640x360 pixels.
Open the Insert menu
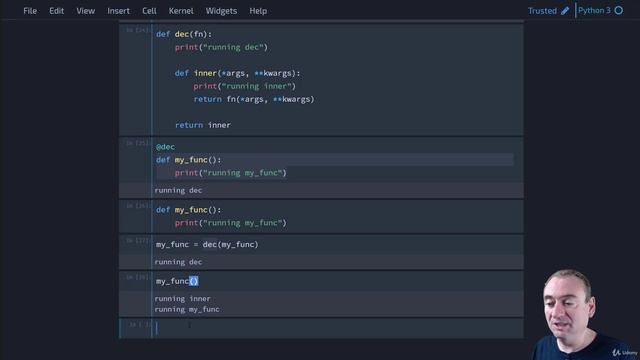[x=118, y=11]
